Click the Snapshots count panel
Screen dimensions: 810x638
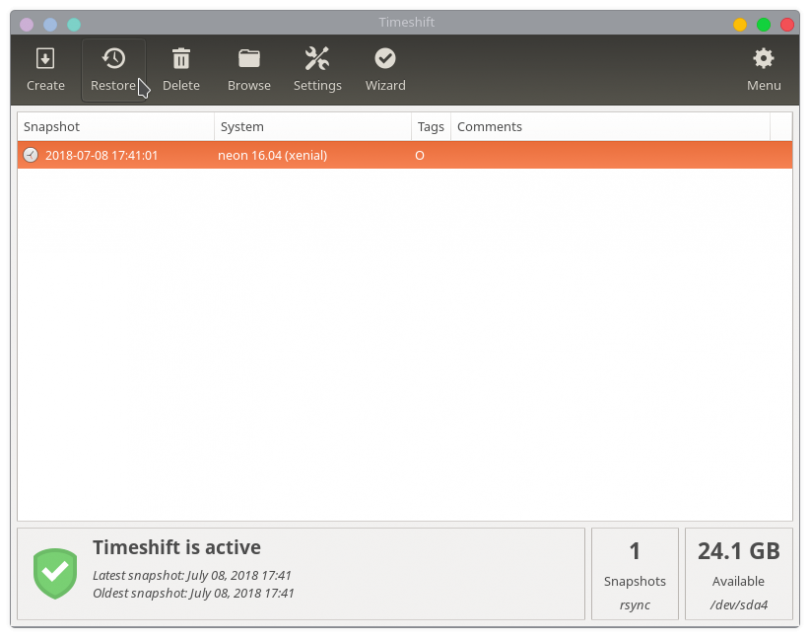(x=635, y=573)
